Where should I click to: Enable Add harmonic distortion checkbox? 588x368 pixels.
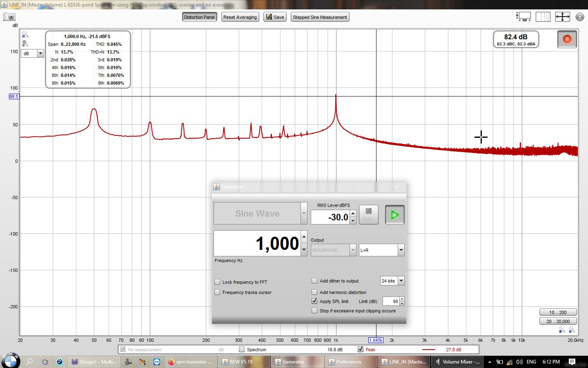tap(314, 292)
